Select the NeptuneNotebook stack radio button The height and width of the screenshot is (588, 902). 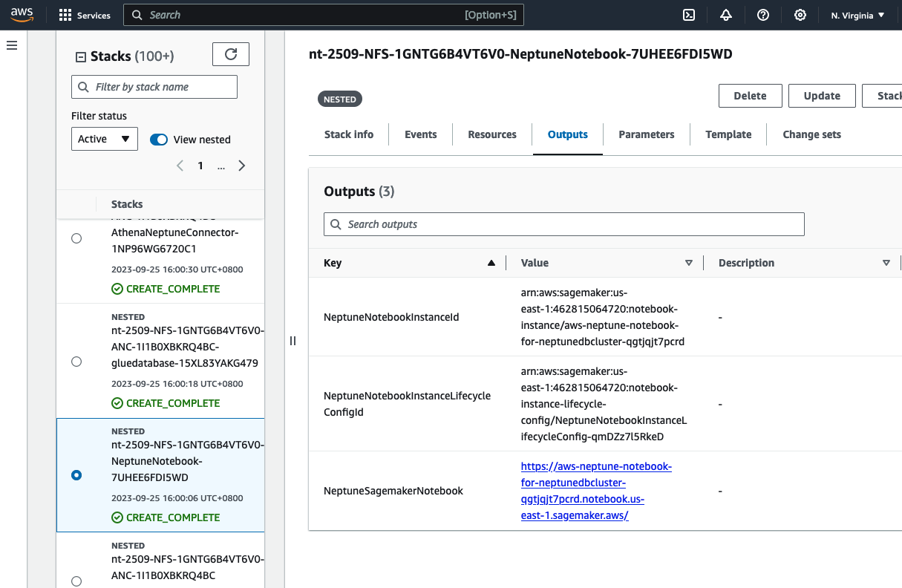(76, 475)
